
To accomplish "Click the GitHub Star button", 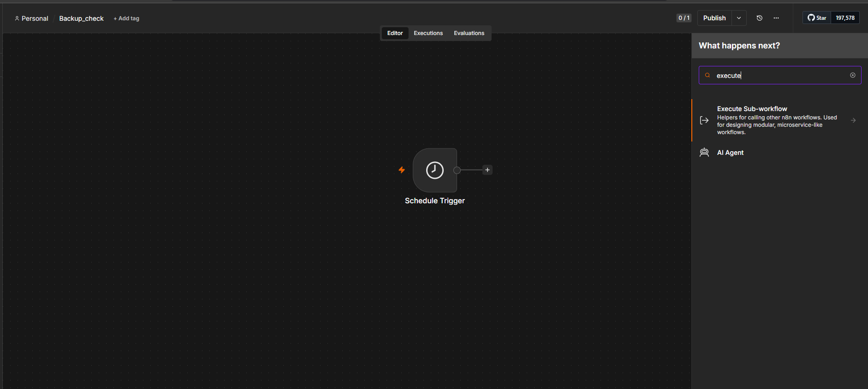I will 817,18.
